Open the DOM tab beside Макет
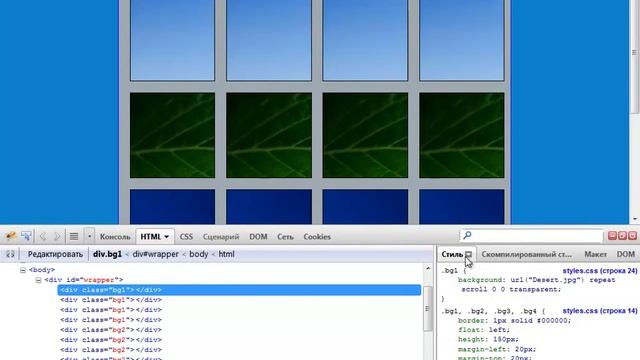Screen dimensions: 640x360 pos(626,254)
